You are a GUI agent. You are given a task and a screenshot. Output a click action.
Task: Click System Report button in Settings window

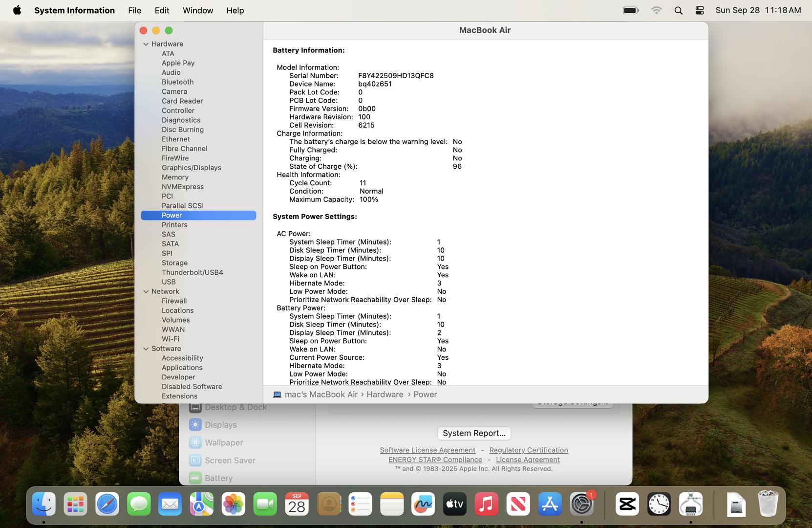(474, 433)
